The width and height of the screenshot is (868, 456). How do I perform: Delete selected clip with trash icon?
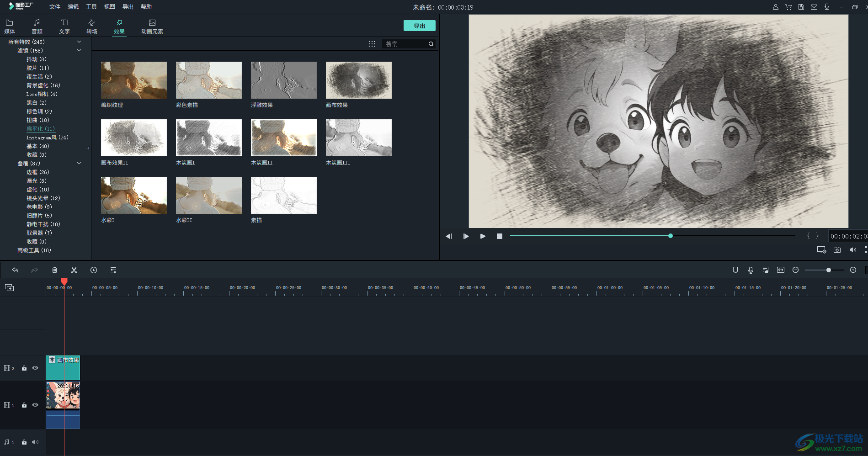point(54,270)
